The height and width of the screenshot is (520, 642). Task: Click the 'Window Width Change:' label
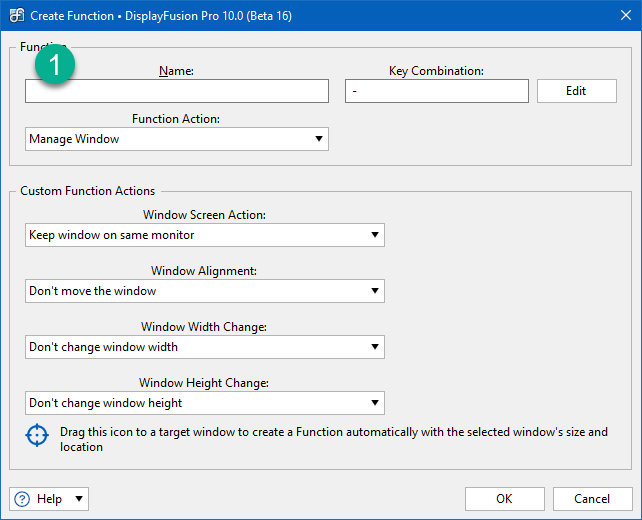coord(204,327)
